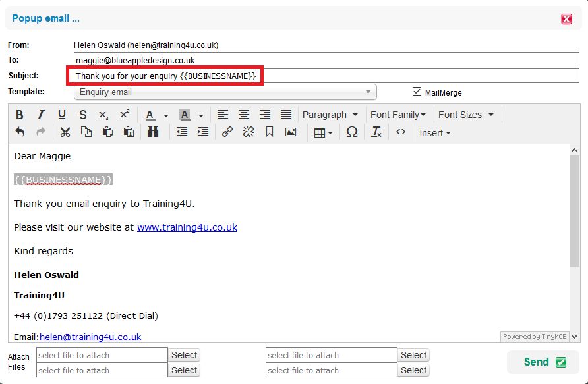Image resolution: width=588 pixels, height=384 pixels.
Task: Click the Subject field
Action: (x=326, y=76)
